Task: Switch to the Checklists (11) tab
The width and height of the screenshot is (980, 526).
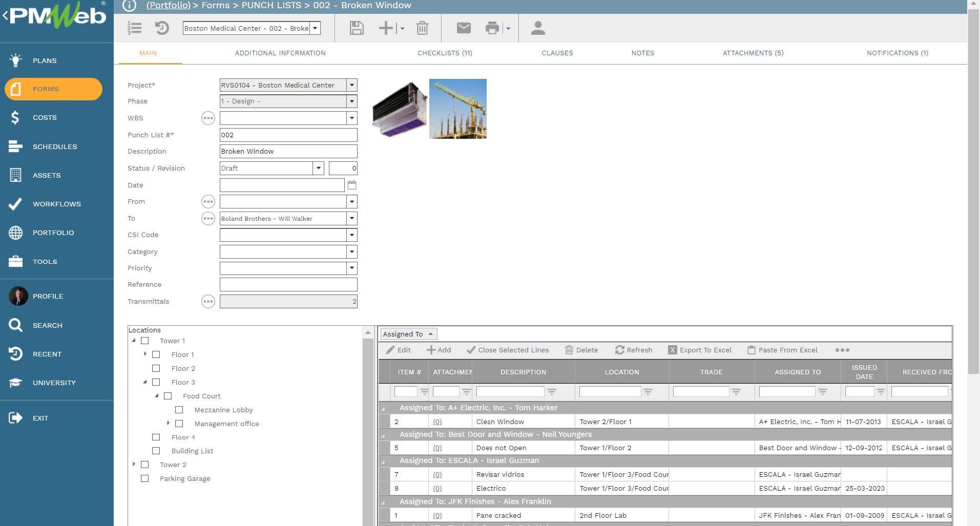Action: point(445,53)
